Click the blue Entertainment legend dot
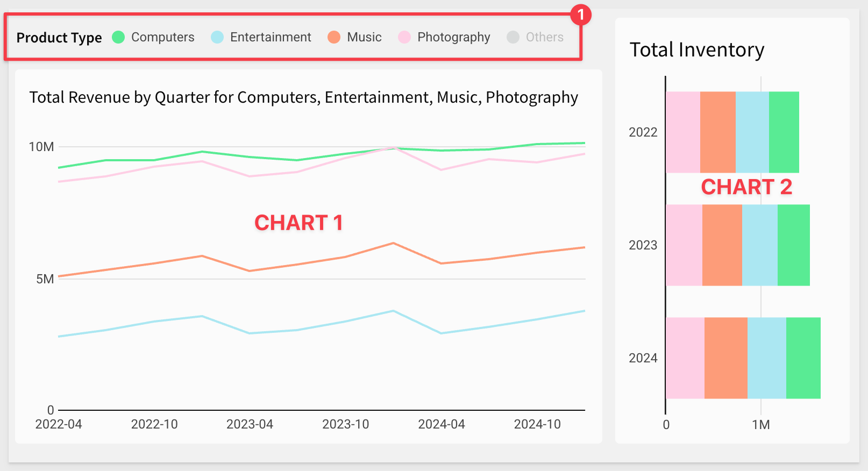This screenshot has height=471, width=868. (217, 37)
